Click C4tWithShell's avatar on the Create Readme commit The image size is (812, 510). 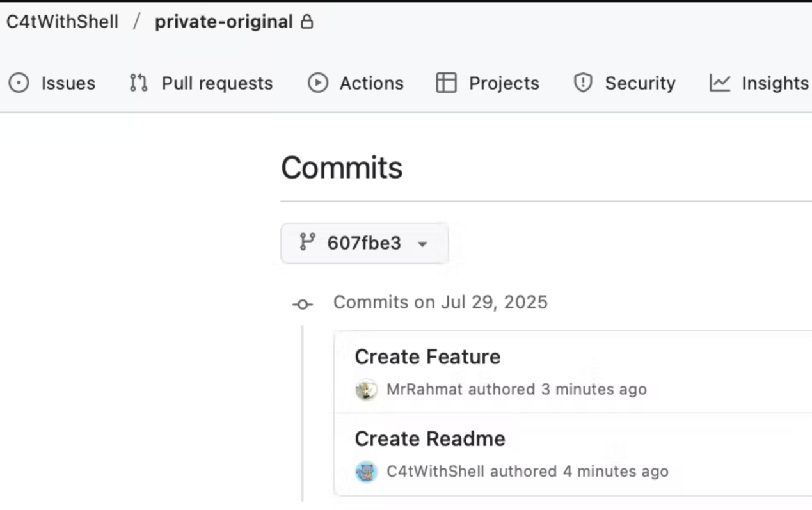pos(365,472)
